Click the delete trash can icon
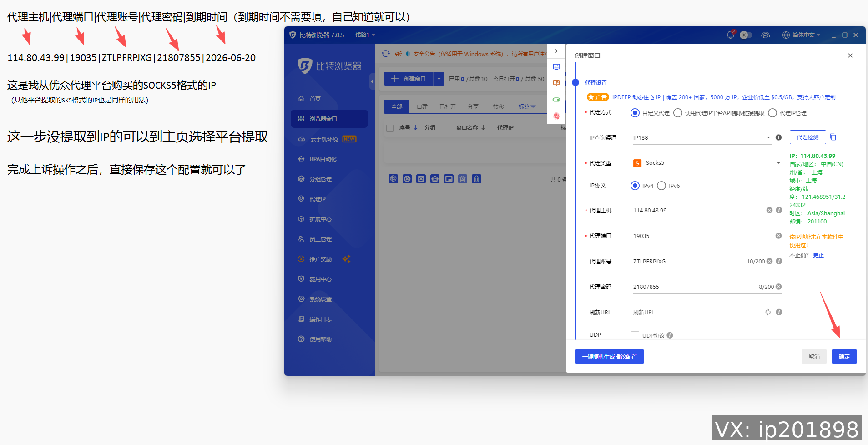This screenshot has width=868, height=445. pyautogui.click(x=477, y=179)
